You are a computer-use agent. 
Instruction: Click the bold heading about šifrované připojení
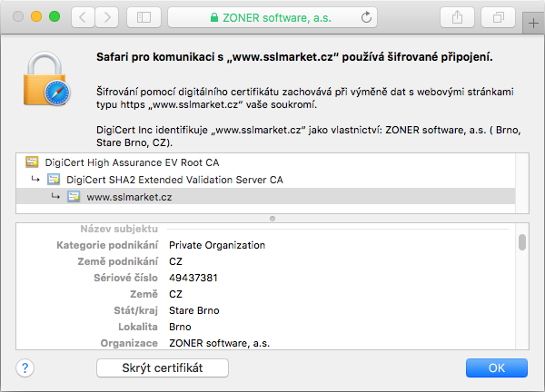[294, 57]
